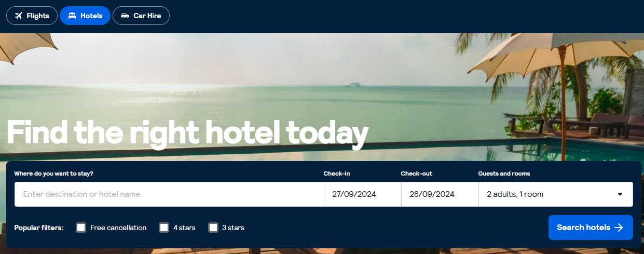Click the Search hotels button
This screenshot has height=254, width=644.
[591, 228]
